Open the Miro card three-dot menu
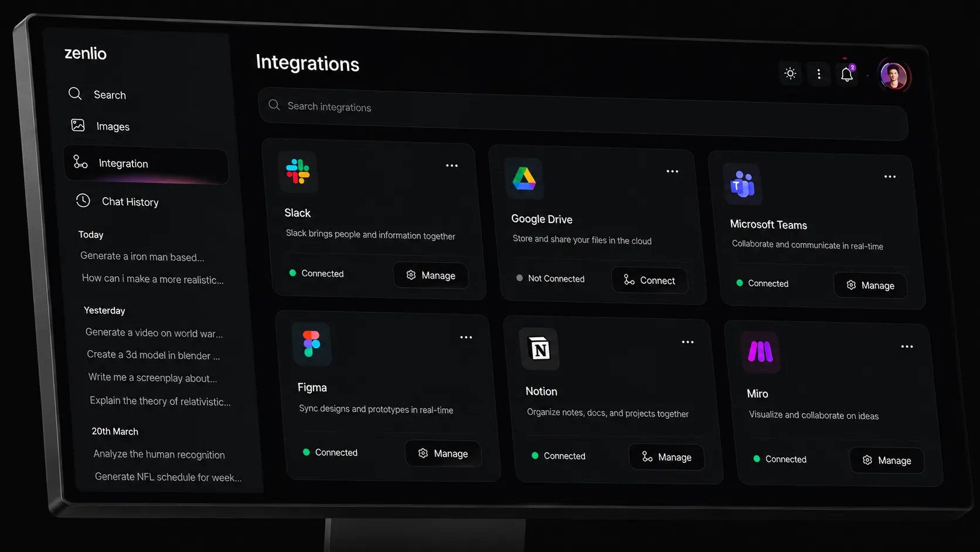Screen dimensions: 980x552 point(907,347)
